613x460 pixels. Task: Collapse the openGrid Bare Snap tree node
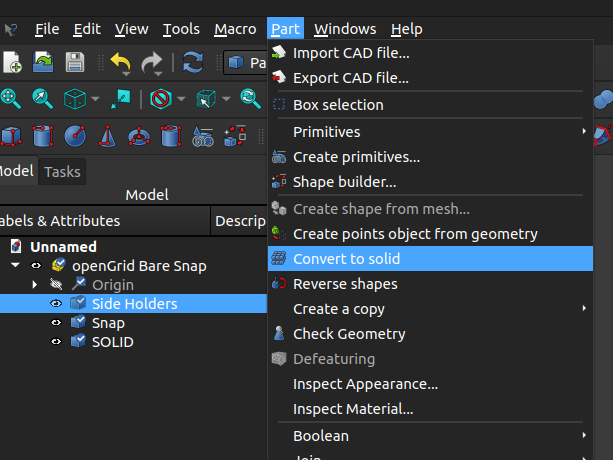[15, 265]
